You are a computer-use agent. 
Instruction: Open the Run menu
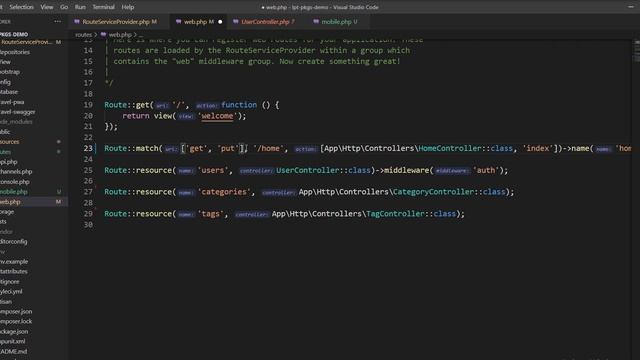[80, 7]
